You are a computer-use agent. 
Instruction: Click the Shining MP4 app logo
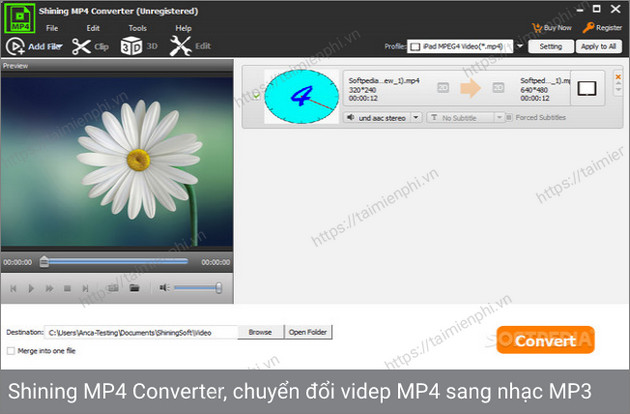click(19, 18)
